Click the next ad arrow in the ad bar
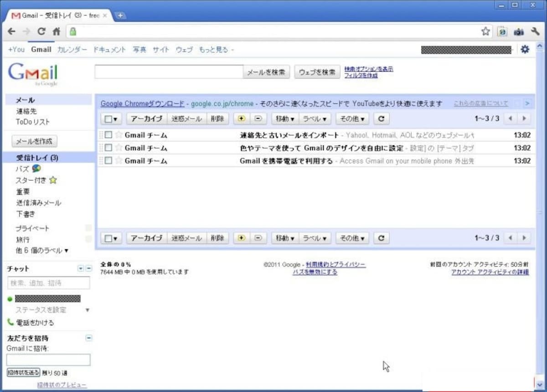Screen dimensions: 547x392 coord(528,103)
